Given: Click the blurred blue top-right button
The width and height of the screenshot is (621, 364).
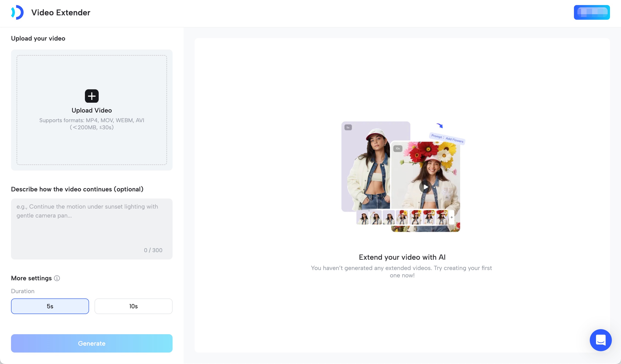Looking at the screenshot, I should point(591,12).
